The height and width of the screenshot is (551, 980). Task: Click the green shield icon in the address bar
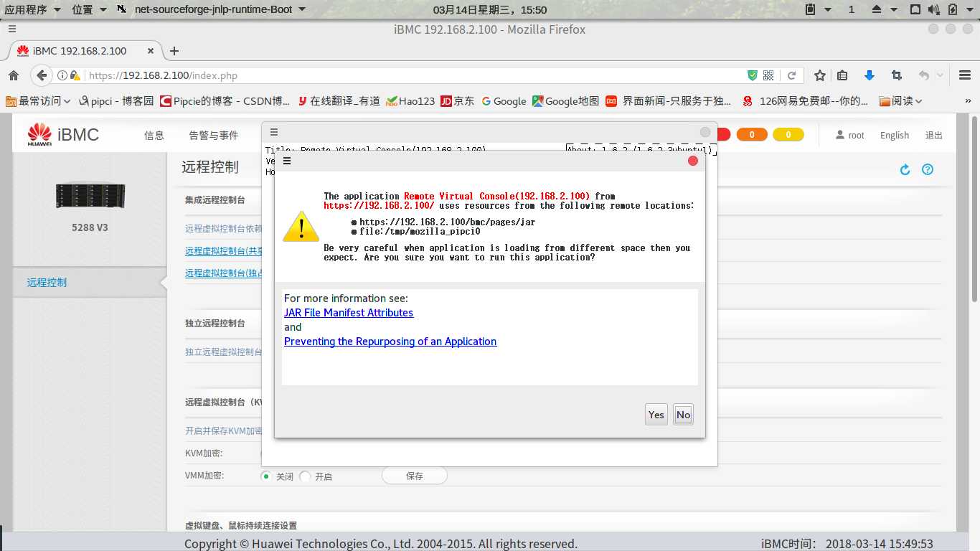pyautogui.click(x=752, y=75)
